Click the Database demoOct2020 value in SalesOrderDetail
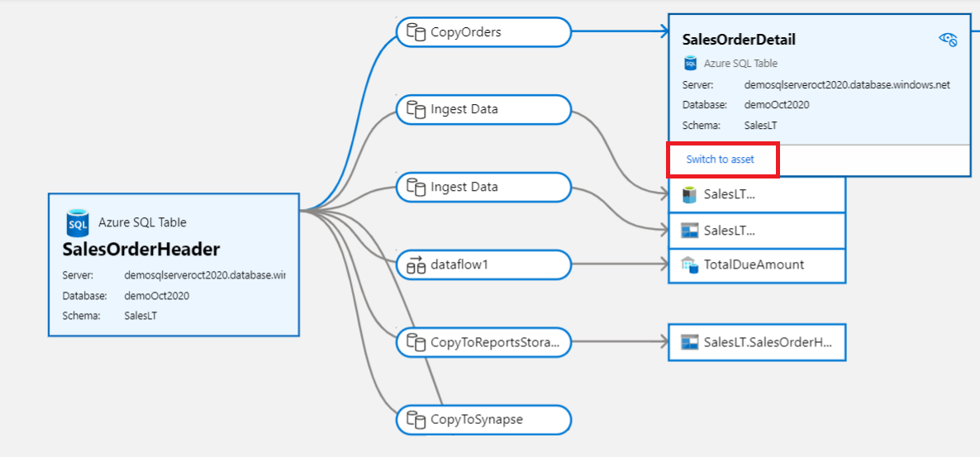This screenshot has width=980, height=457. coord(776,105)
